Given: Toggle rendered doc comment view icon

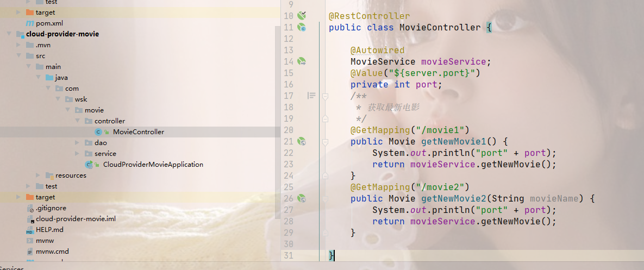Looking at the screenshot, I should coord(312,96).
